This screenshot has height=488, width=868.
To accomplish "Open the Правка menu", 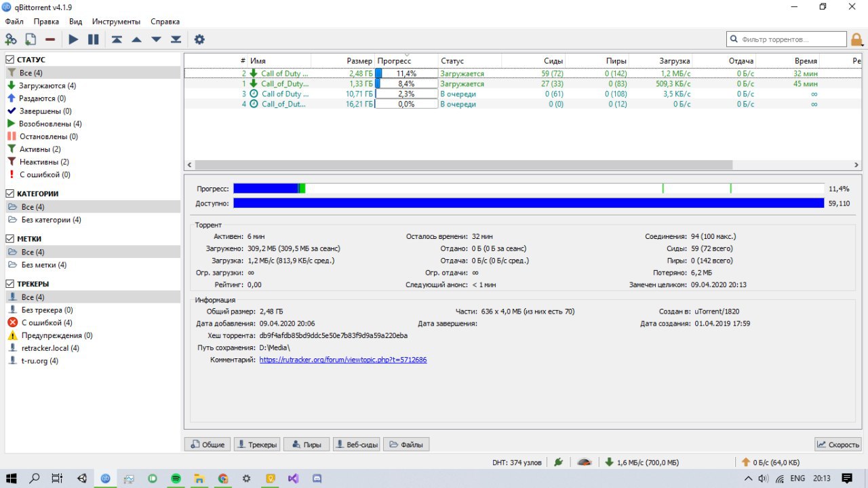I will click(x=46, y=22).
